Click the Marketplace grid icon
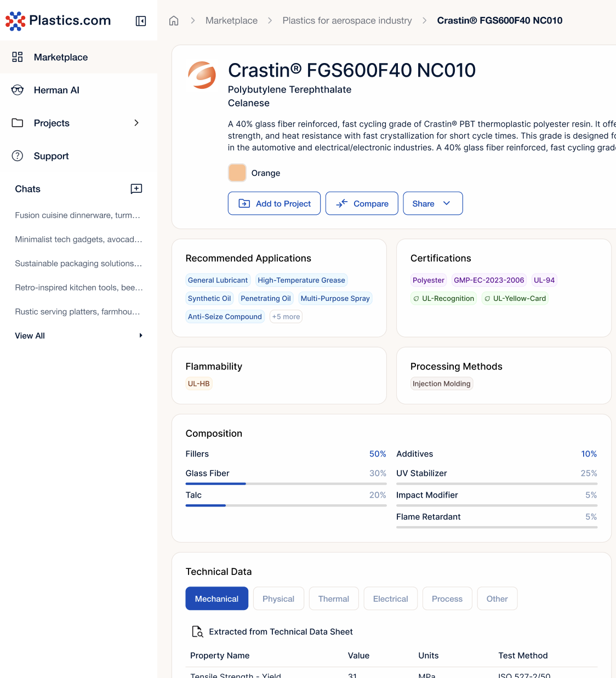This screenshot has height=678, width=616. 18,57
